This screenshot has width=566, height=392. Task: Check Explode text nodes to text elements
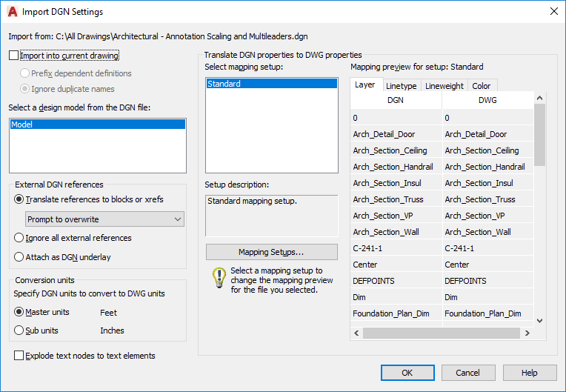pos(19,356)
